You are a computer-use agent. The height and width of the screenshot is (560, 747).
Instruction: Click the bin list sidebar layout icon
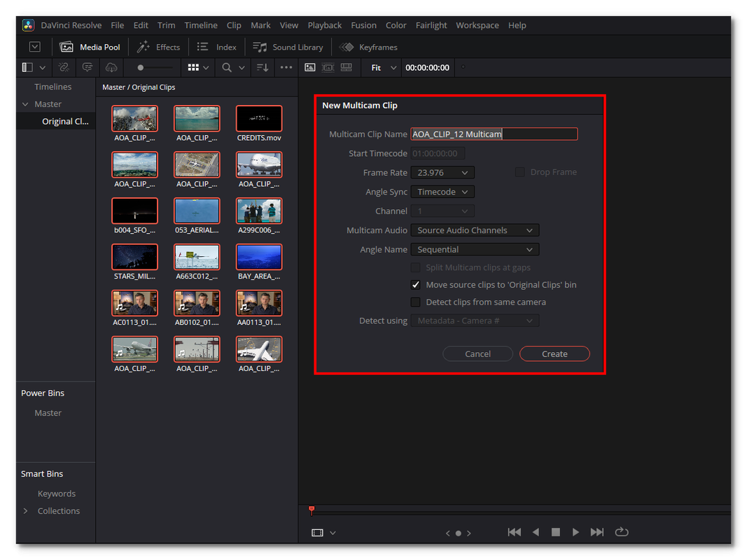(27, 68)
